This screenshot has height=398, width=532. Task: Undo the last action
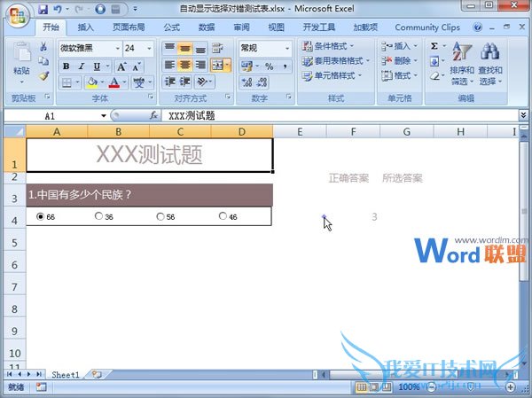tap(58, 9)
